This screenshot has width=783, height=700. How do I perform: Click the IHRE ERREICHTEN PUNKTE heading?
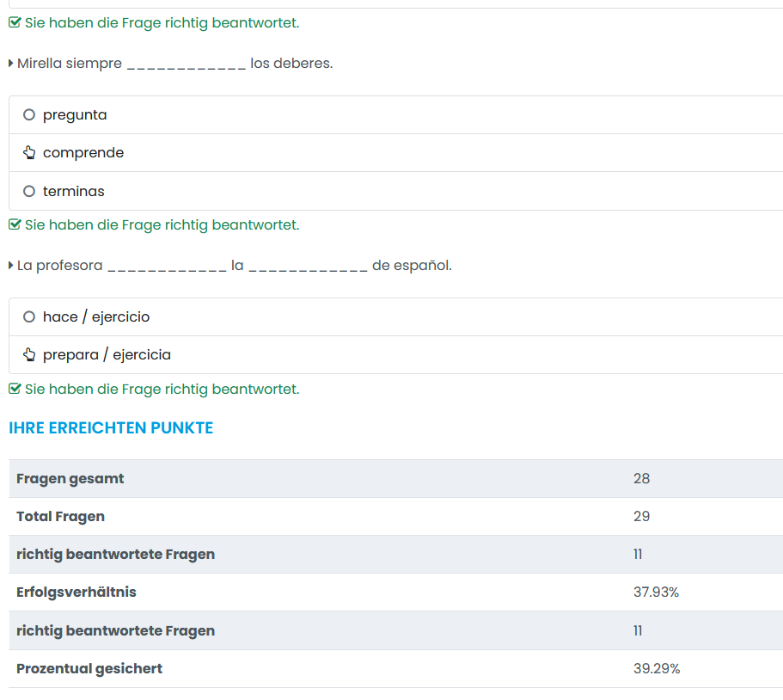[111, 428]
